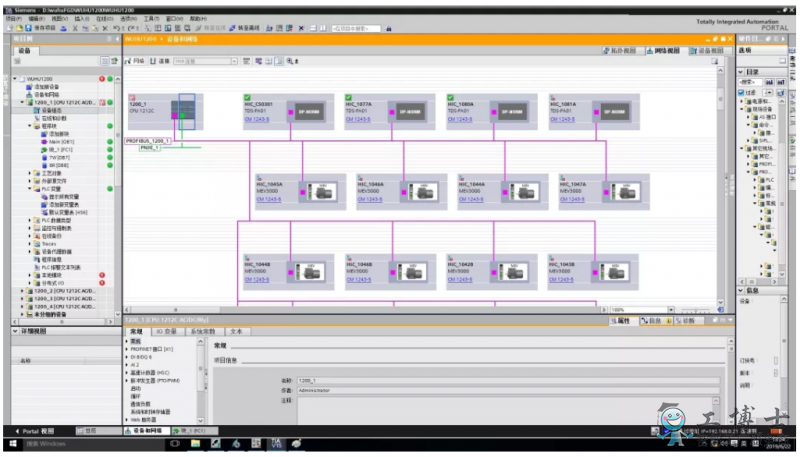The height and width of the screenshot is (457, 800).
Task: Click the save project toolbar button
Action: tap(41, 28)
